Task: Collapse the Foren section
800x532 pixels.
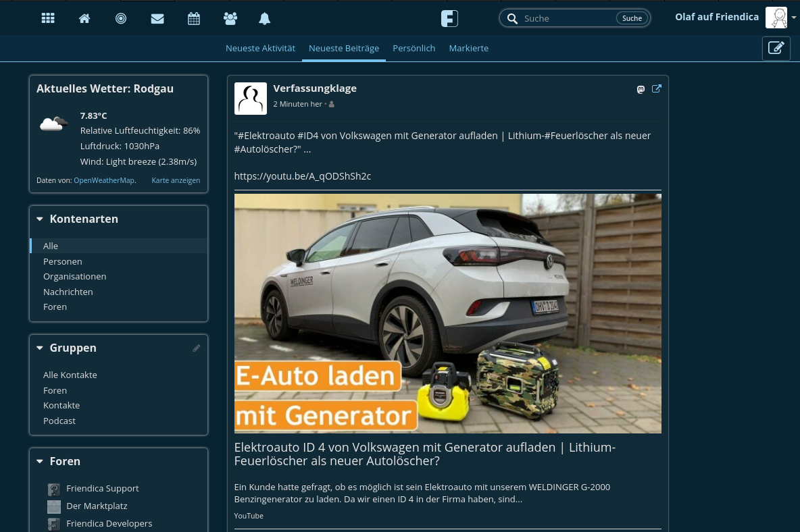Action: point(40,462)
